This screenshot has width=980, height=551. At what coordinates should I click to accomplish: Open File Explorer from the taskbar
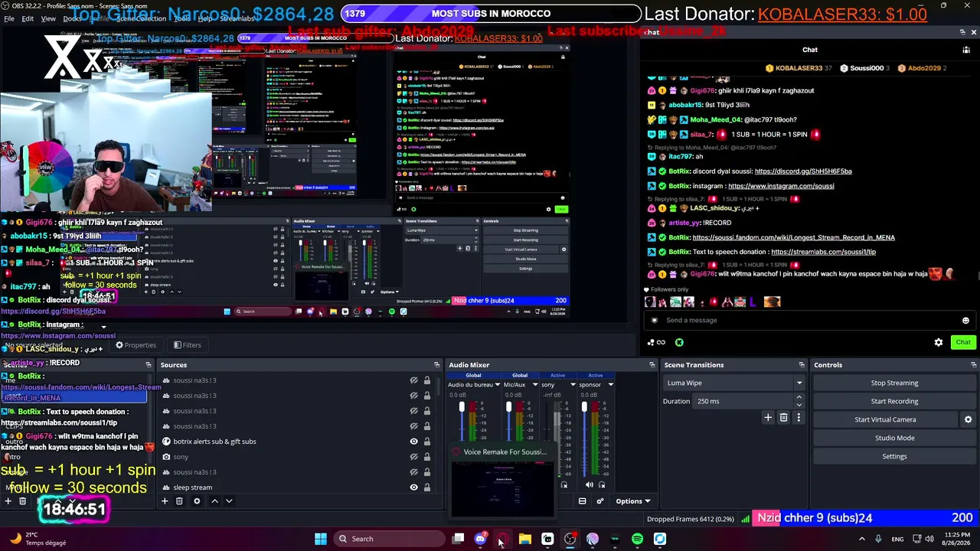pos(525,539)
